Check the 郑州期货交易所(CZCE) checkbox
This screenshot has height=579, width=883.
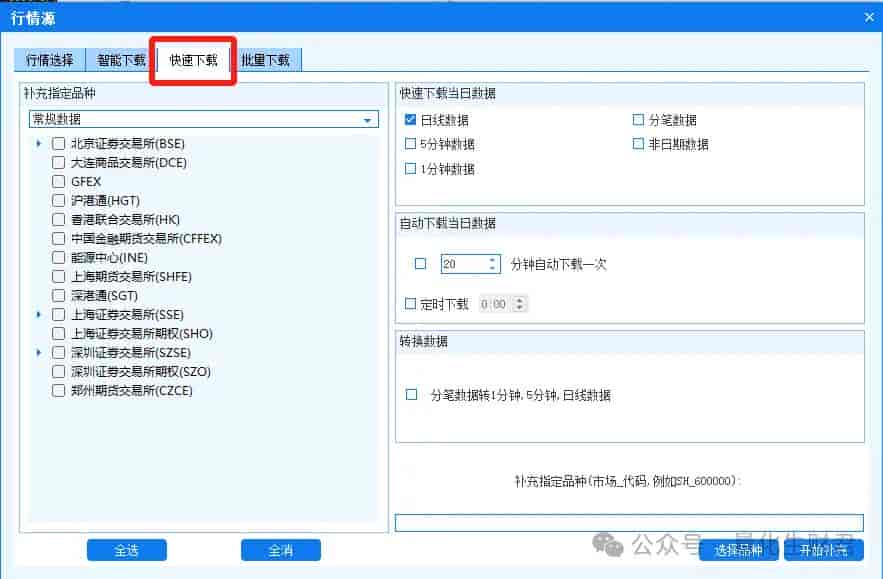click(58, 390)
